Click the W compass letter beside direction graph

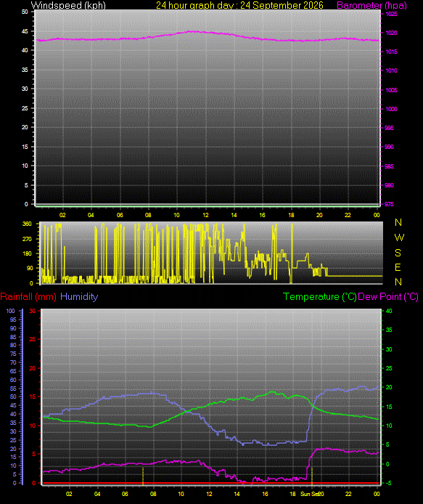tap(399, 237)
